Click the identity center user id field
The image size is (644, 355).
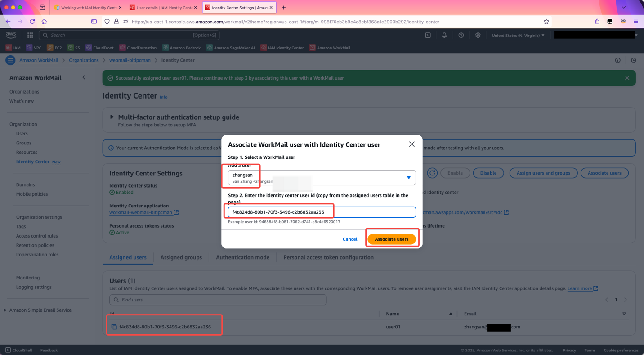tap(322, 212)
